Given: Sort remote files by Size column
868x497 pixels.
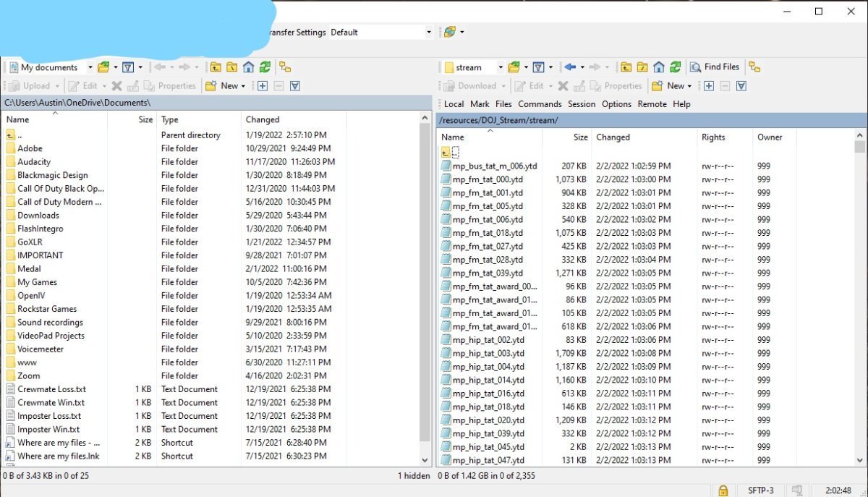Looking at the screenshot, I should 580,137.
